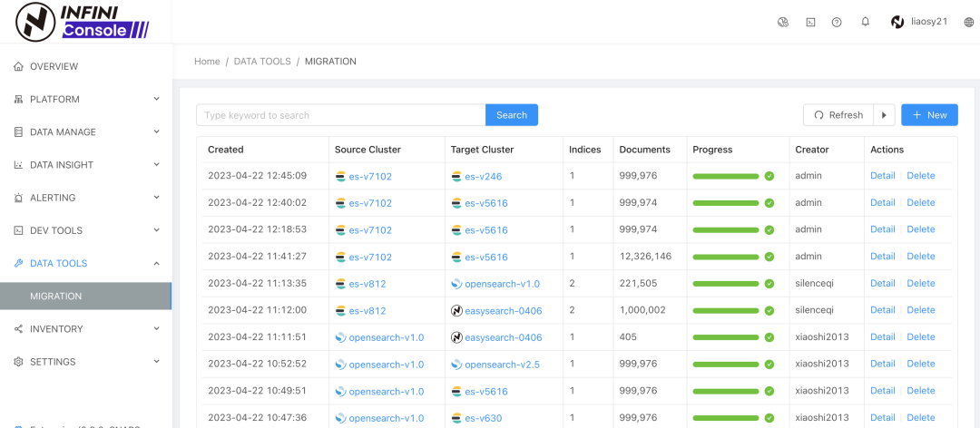Click the progress bar of the first row
This screenshot has width=980, height=428.
click(725, 176)
